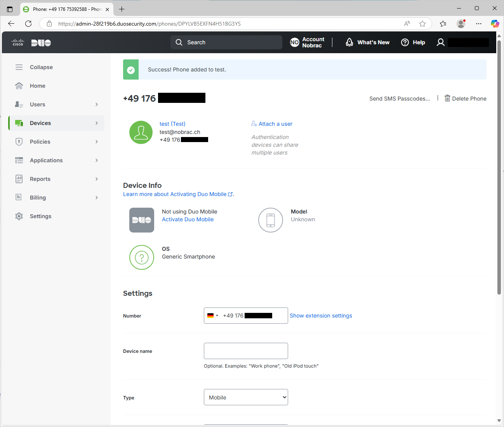
Task: Click Send SMS Passcodes link
Action: click(x=400, y=99)
